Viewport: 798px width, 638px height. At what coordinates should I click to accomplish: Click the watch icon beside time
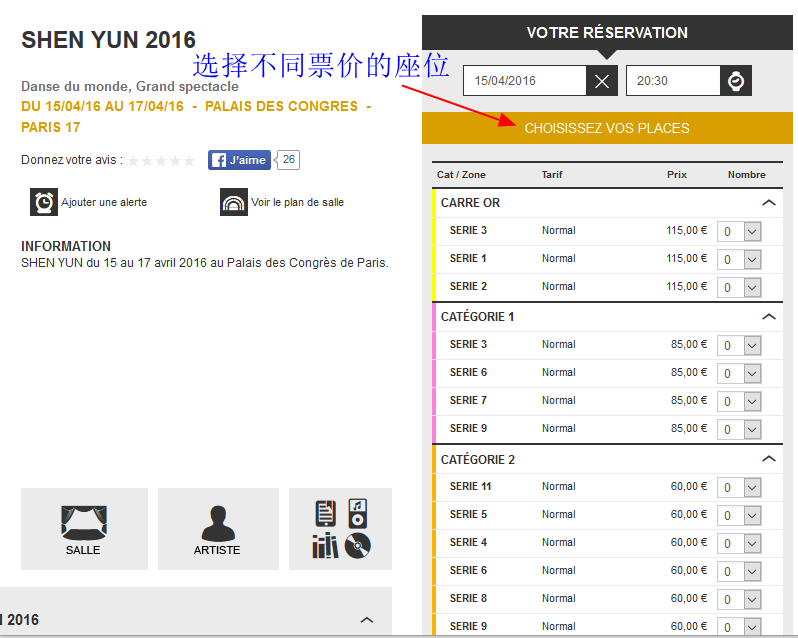735,81
